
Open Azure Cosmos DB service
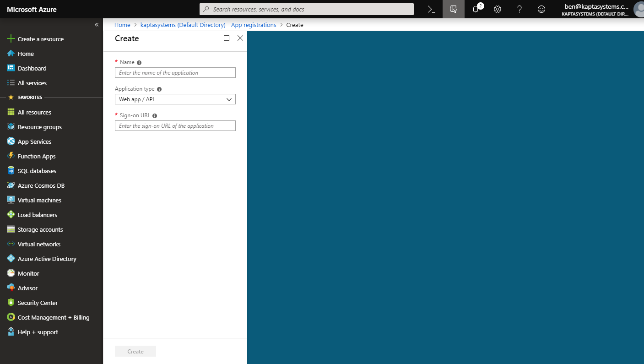(x=40, y=185)
